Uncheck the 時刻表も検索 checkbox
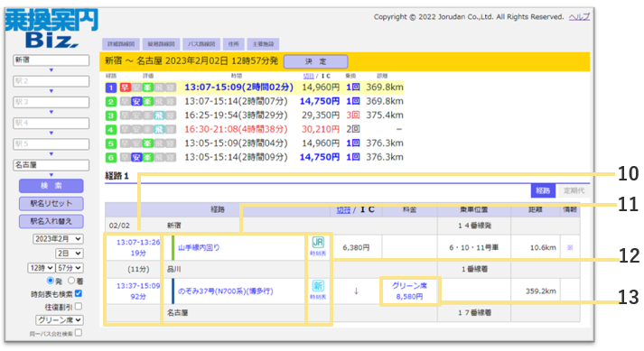 coord(79,293)
